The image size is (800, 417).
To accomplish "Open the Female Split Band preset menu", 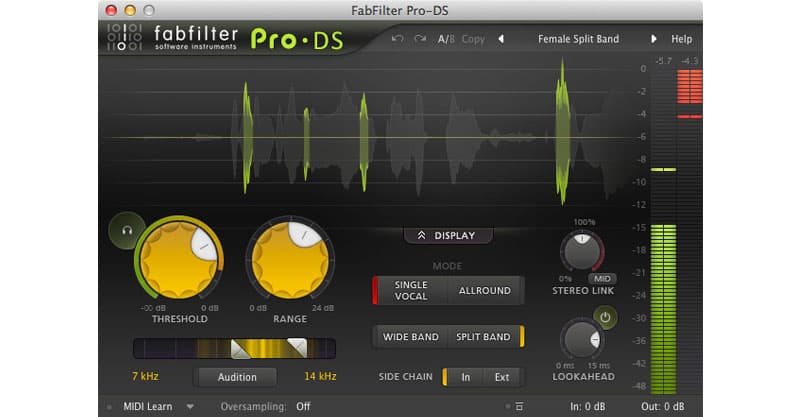I will coord(578,39).
